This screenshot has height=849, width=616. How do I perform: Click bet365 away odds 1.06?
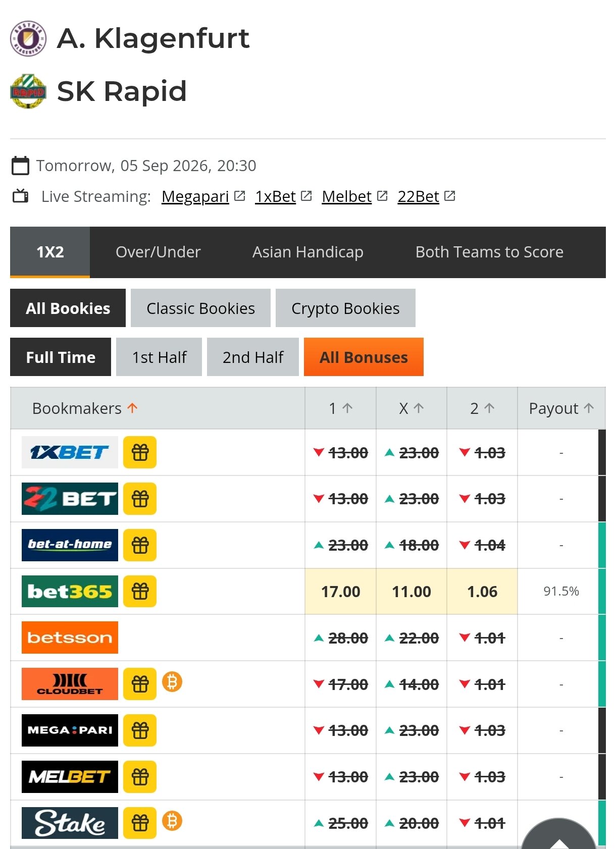[x=482, y=591]
